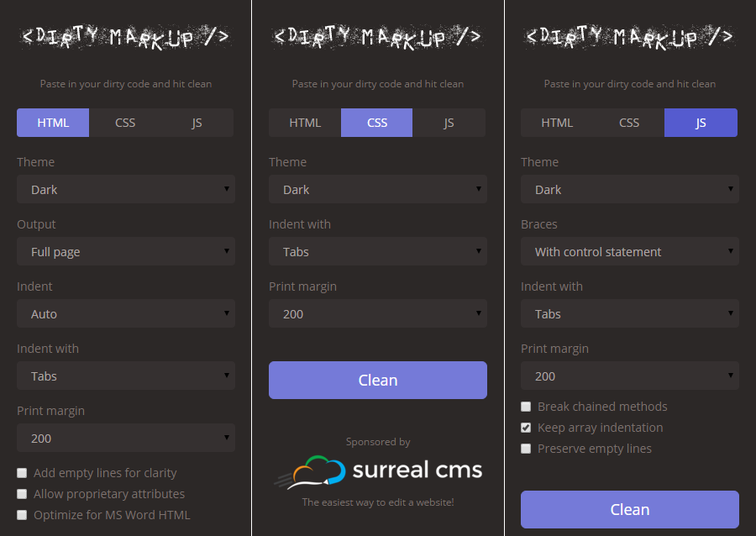The width and height of the screenshot is (756, 536).
Task: Enable Preserve empty lines
Action: click(526, 448)
